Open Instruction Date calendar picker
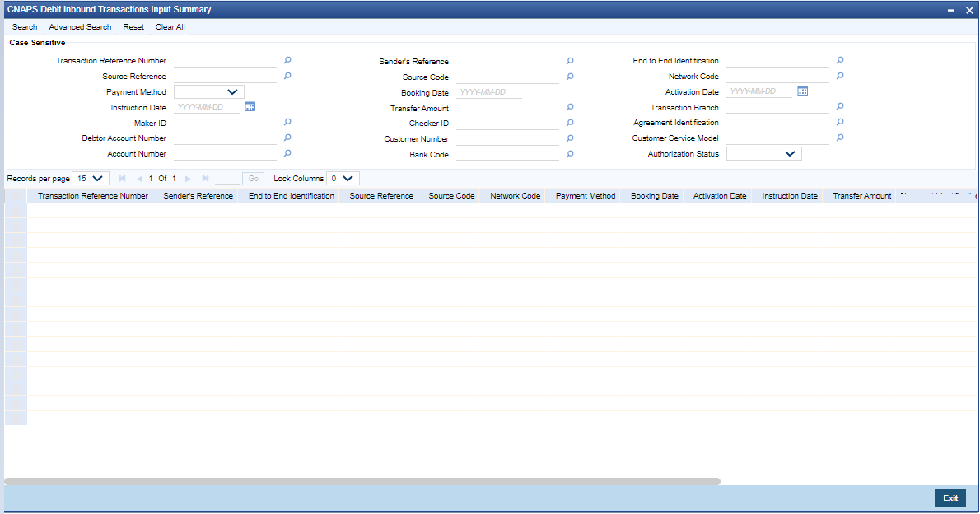 tap(250, 107)
